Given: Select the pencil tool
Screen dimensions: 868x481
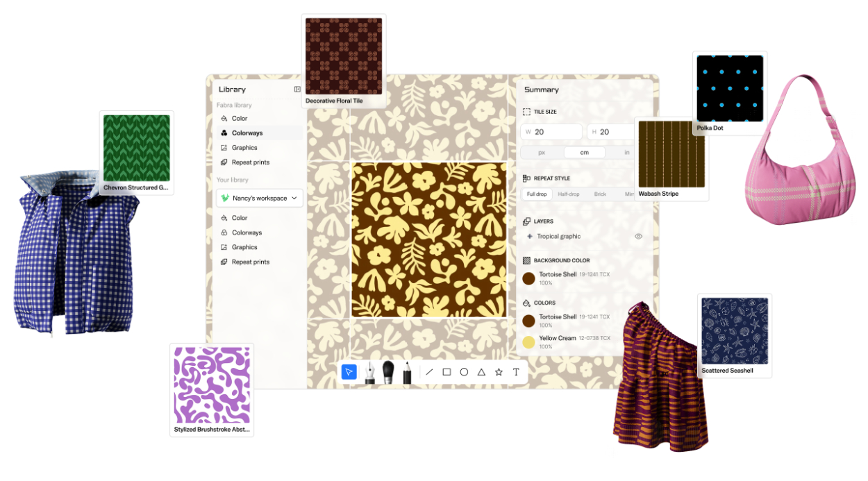Looking at the screenshot, I should click(407, 372).
